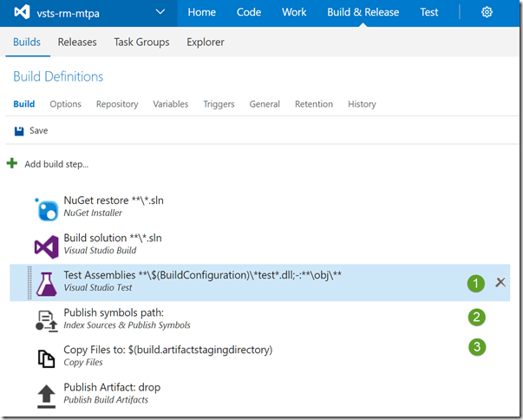Screen dimensions: 523x420
Task: Open the settings gear icon
Action: coord(487,13)
